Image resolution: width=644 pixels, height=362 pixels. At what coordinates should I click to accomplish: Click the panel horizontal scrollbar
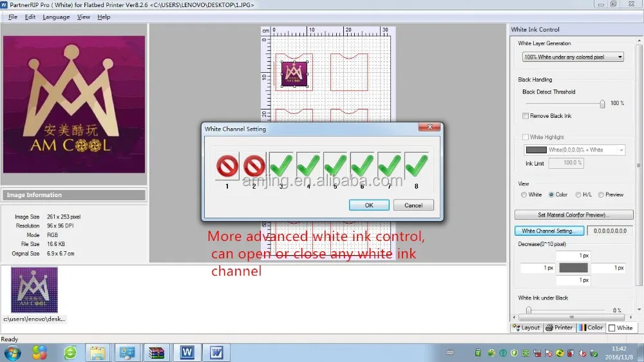tap(573, 317)
